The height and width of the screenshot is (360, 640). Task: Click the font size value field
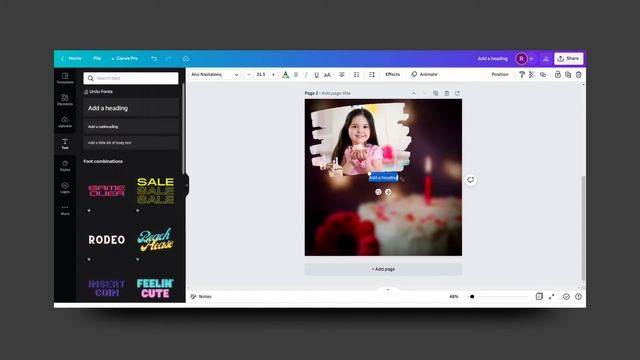coord(261,75)
